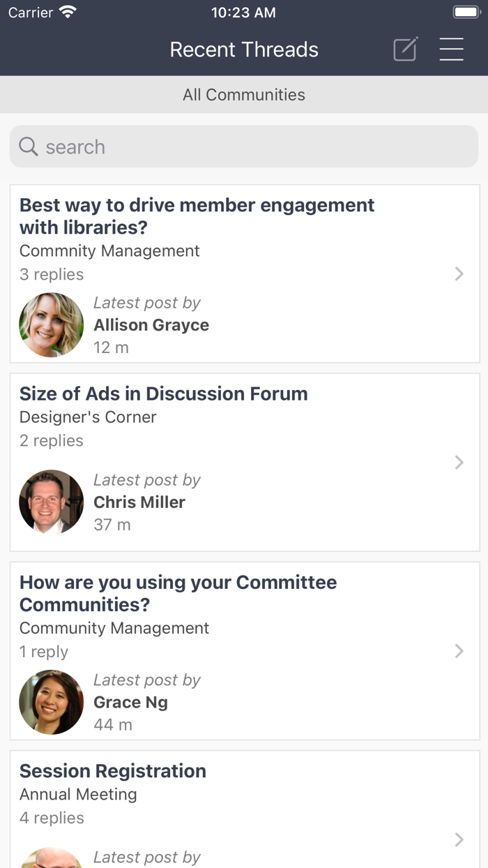Open the Designer's Corner community label
Screen dimensions: 488x868
(x=86, y=417)
